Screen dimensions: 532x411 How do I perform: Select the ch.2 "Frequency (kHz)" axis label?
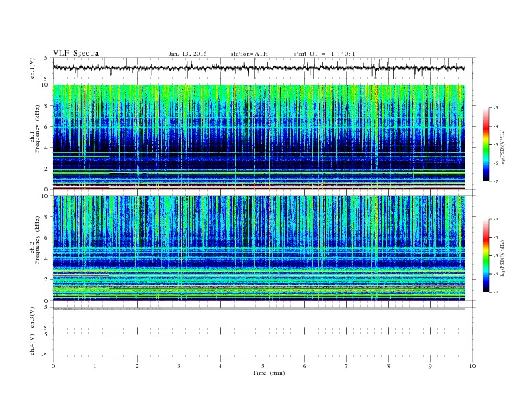[x=38, y=239]
